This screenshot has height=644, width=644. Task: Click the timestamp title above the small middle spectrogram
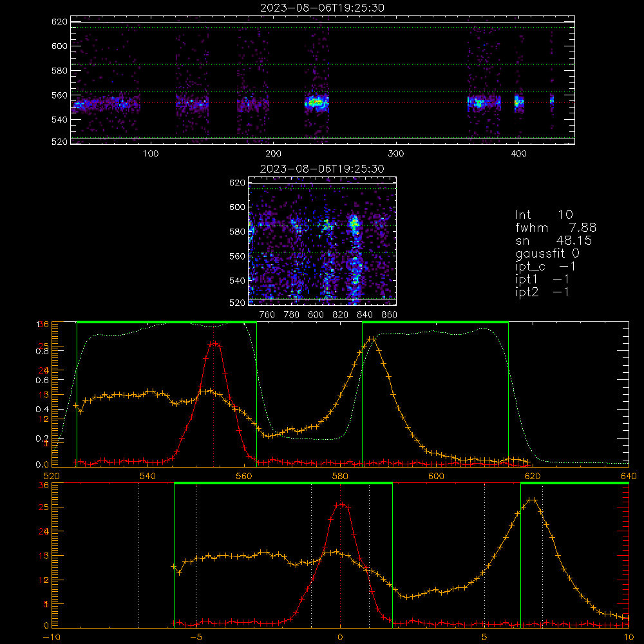point(322,169)
